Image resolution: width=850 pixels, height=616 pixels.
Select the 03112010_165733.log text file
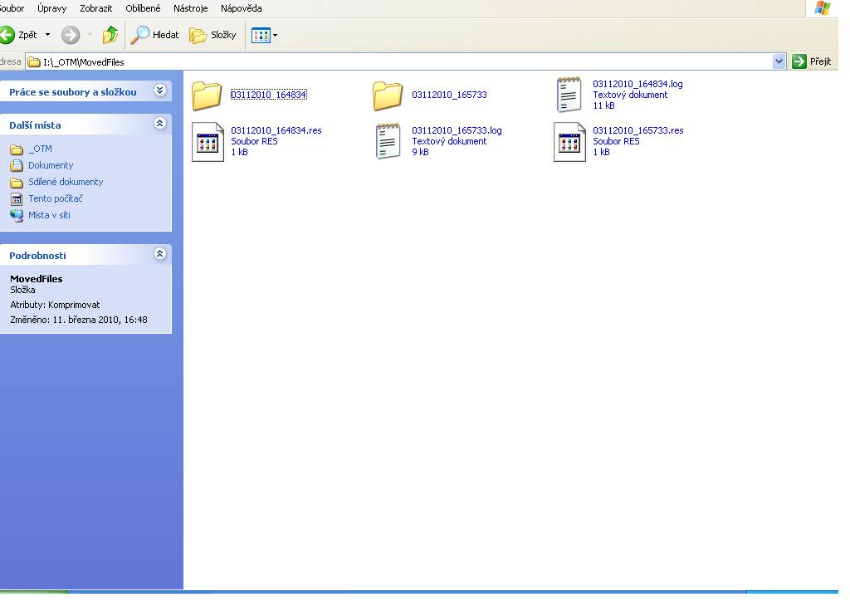(x=388, y=141)
